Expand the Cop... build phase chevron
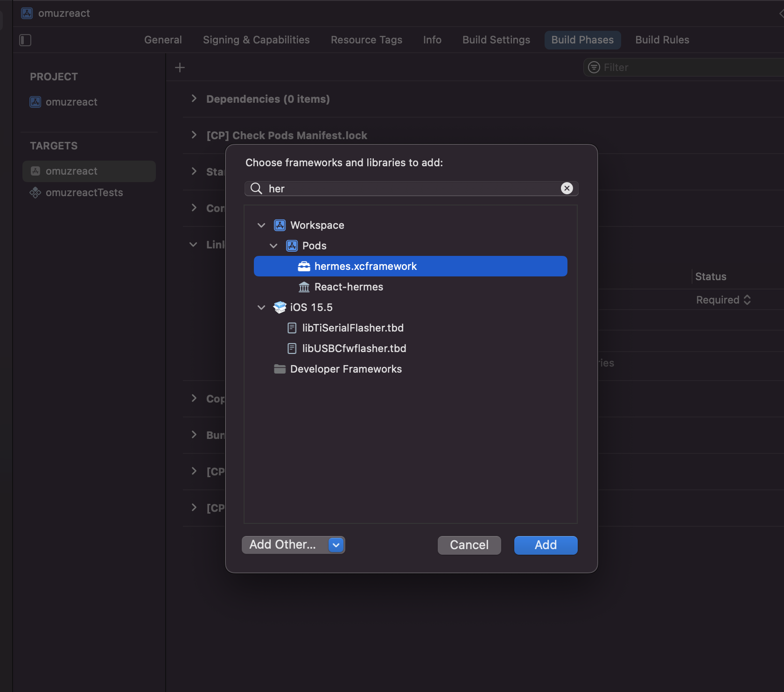The height and width of the screenshot is (692, 784). 194,398
